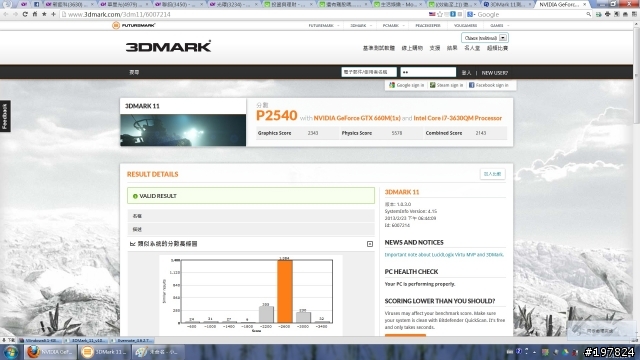This screenshot has width=640, height=360.
Task: Open the 名人堂 navigation item
Action: [x=472, y=48]
